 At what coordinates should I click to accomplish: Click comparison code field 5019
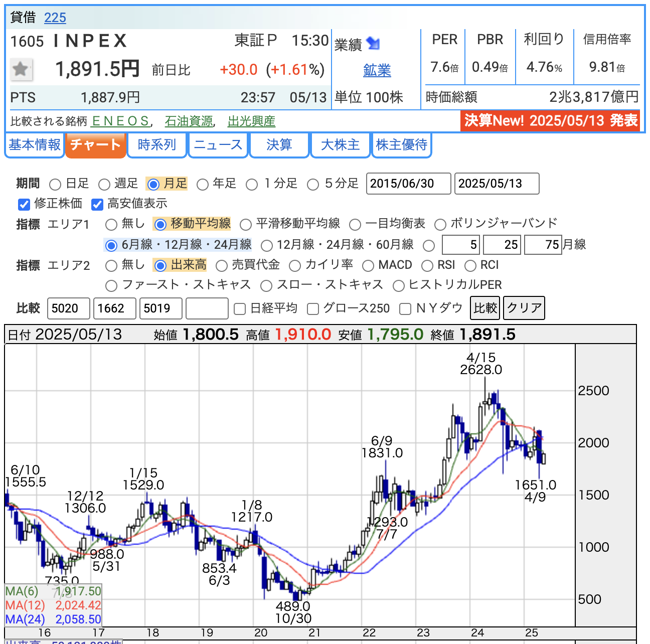(x=161, y=308)
